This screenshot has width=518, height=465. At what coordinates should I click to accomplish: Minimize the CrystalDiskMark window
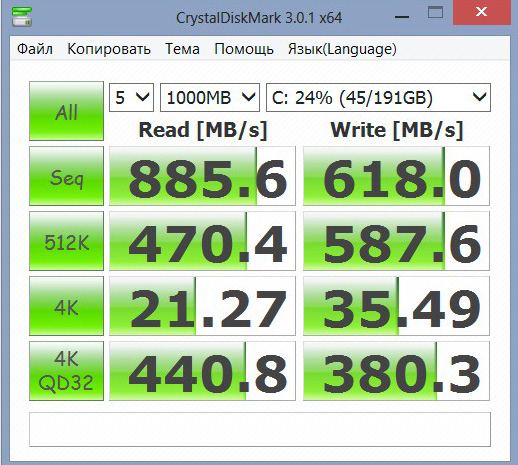[x=402, y=16]
